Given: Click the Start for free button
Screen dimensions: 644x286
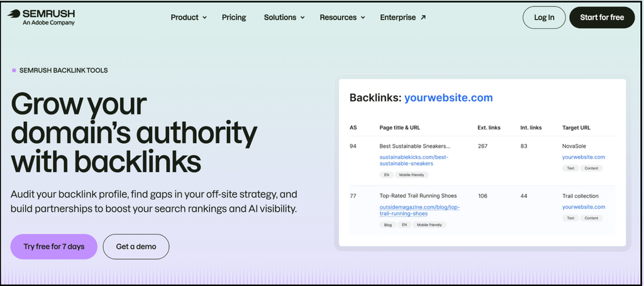Looking at the screenshot, I should (x=602, y=18).
